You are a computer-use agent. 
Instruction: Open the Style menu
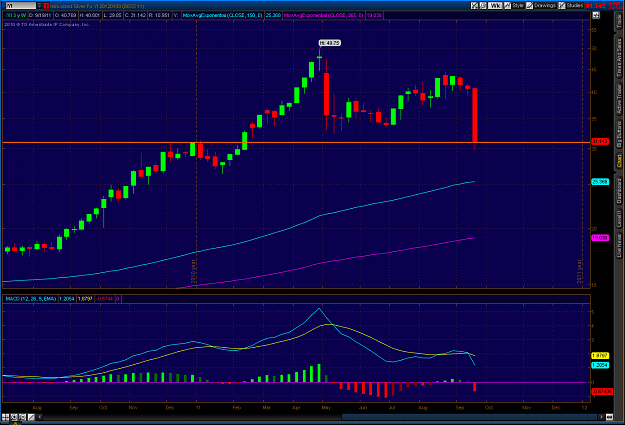(518, 6)
